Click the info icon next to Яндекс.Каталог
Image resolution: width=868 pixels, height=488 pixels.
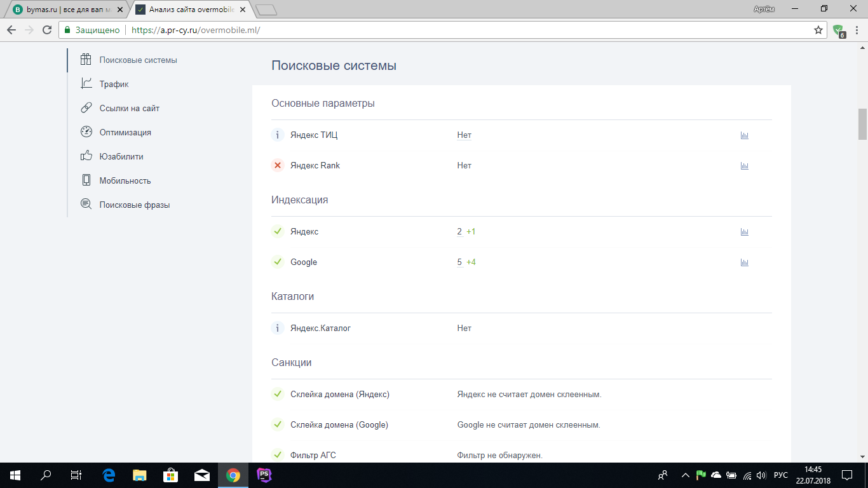tap(277, 328)
